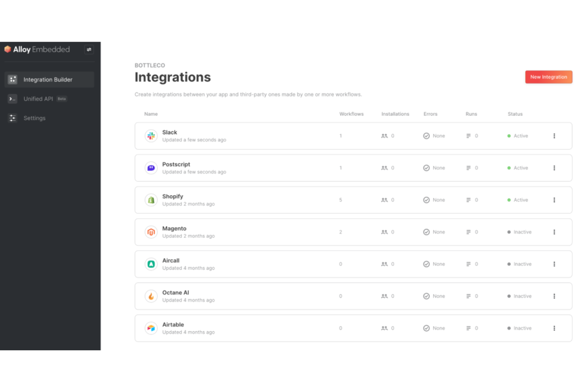The width and height of the screenshot is (588, 392).
Task: Select the Airtable integration icon
Action: [x=151, y=328]
